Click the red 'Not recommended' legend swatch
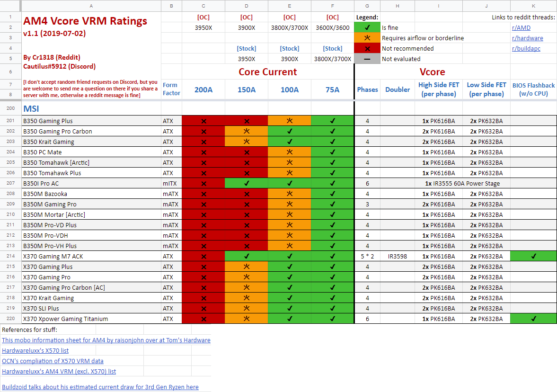The height and width of the screenshot is (392, 557). click(367, 48)
